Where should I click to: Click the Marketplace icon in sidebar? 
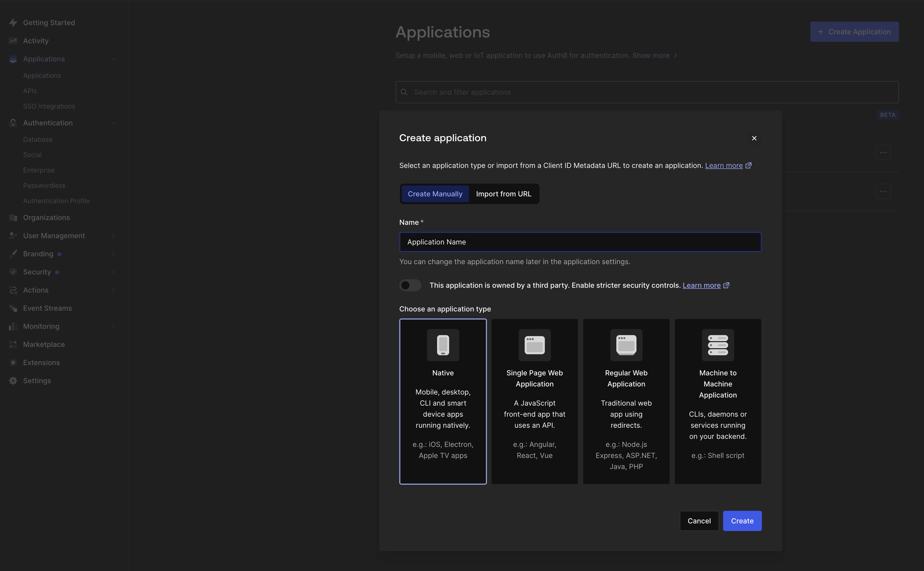tap(13, 344)
